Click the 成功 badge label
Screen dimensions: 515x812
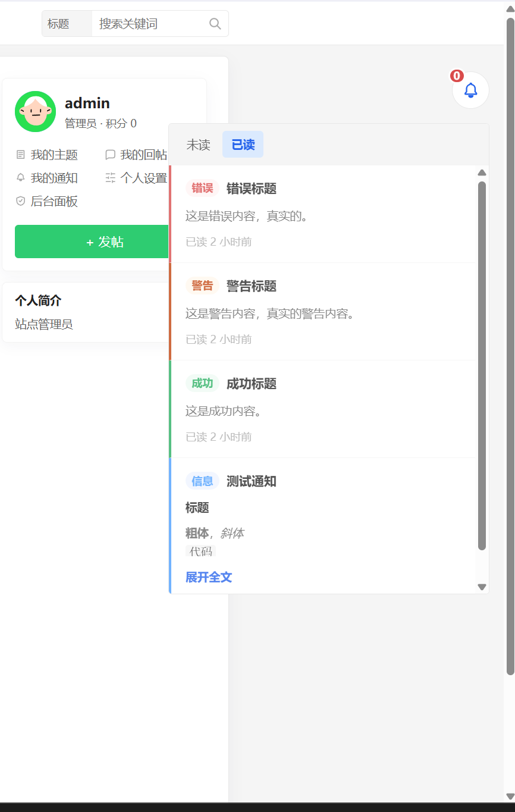[x=202, y=383]
